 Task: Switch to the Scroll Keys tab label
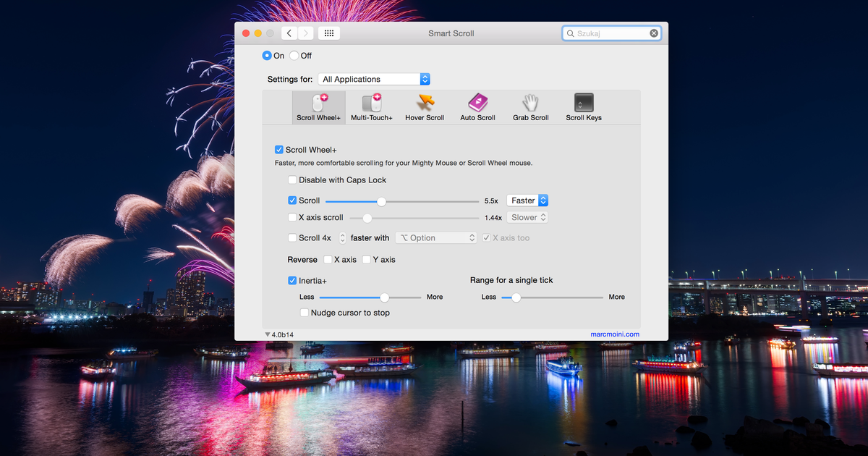[x=584, y=118]
